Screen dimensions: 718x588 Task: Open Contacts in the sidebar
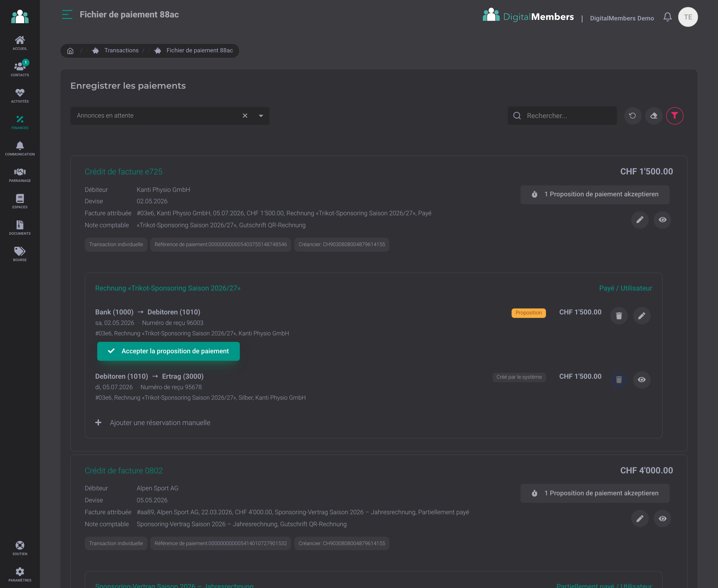(x=20, y=70)
